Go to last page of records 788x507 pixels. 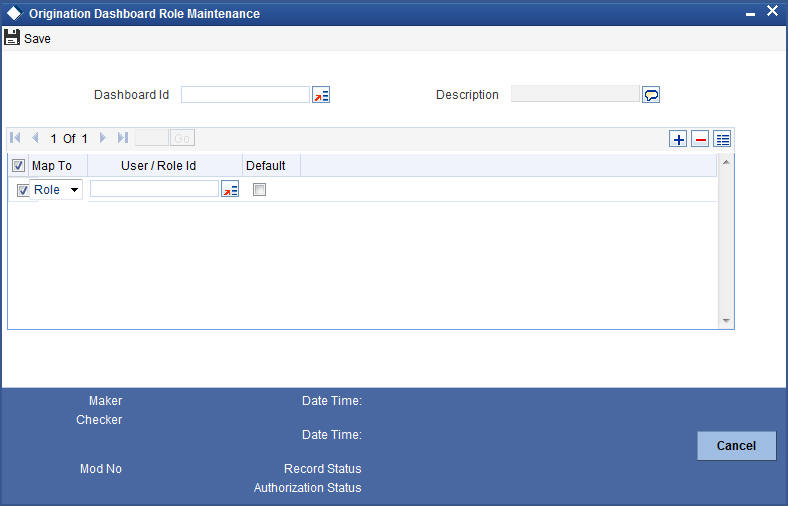coord(123,138)
